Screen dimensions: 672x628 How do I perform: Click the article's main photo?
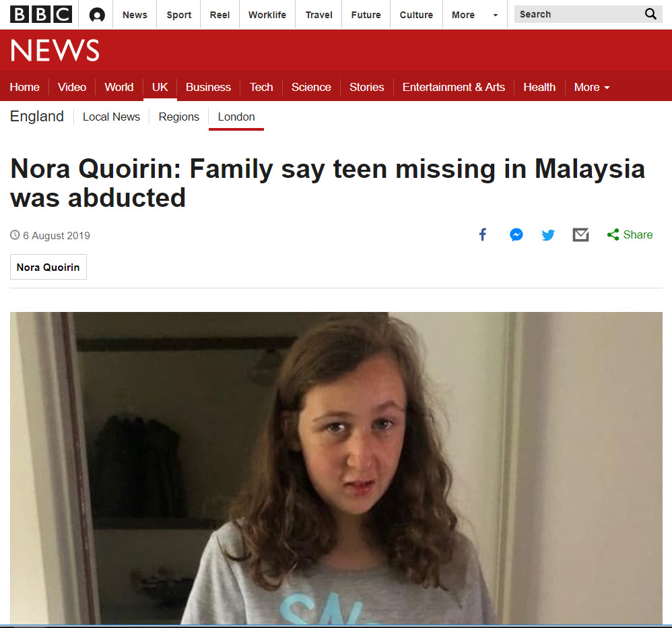tap(336, 468)
